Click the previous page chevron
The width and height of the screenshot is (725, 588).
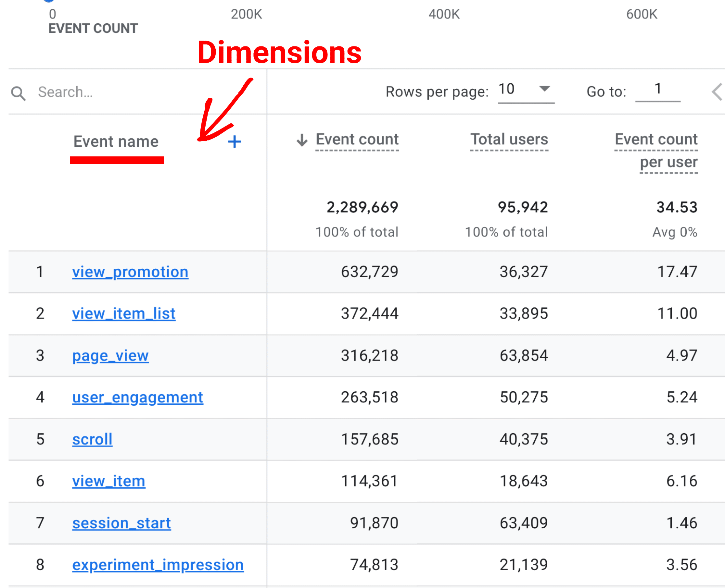click(717, 92)
